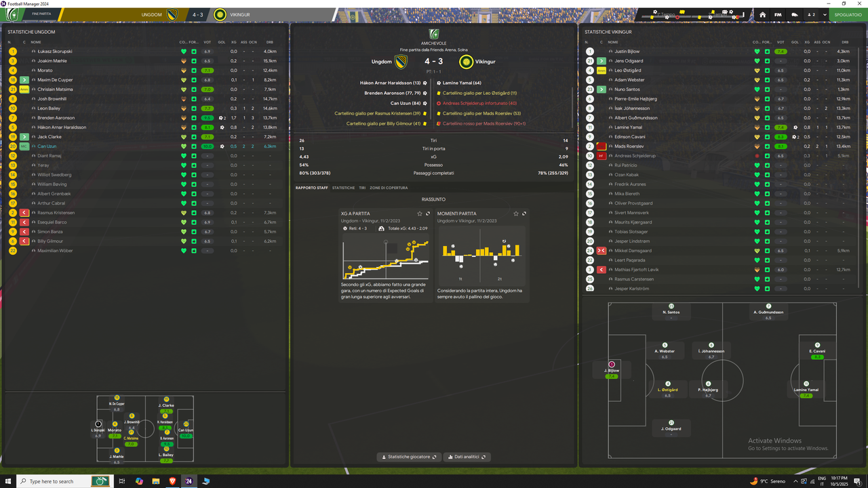Click substituted icon for Mikkel Damsgaard

point(601,251)
